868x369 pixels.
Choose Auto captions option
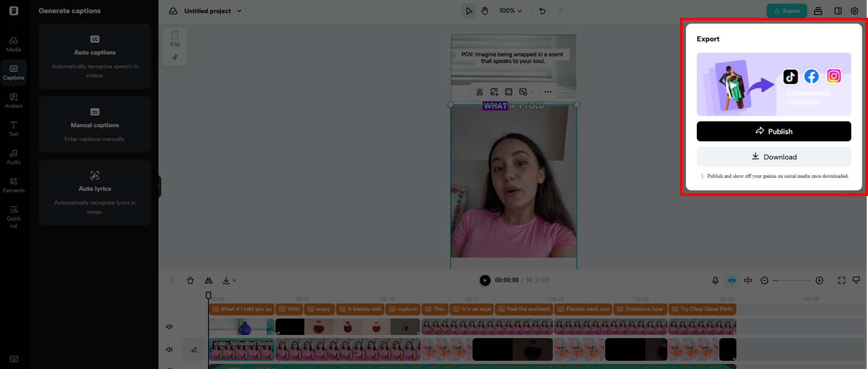(95, 56)
